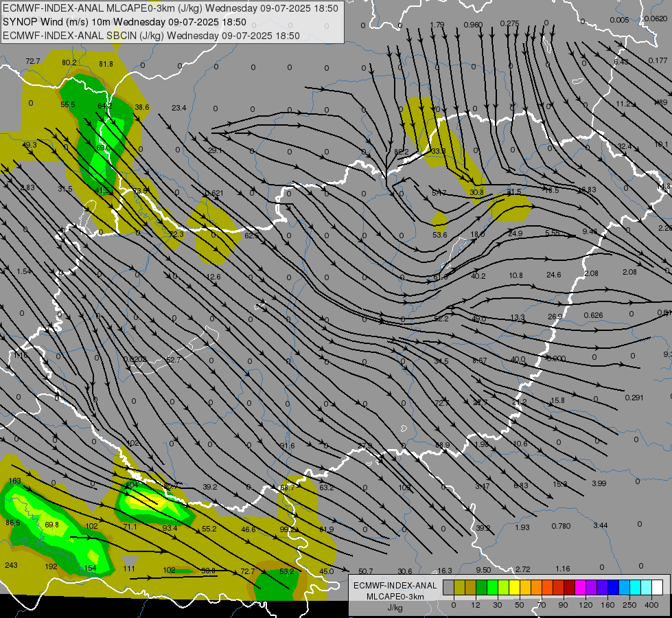Click map value 13.3
Screen dimensions: 672x618
[x=518, y=317]
